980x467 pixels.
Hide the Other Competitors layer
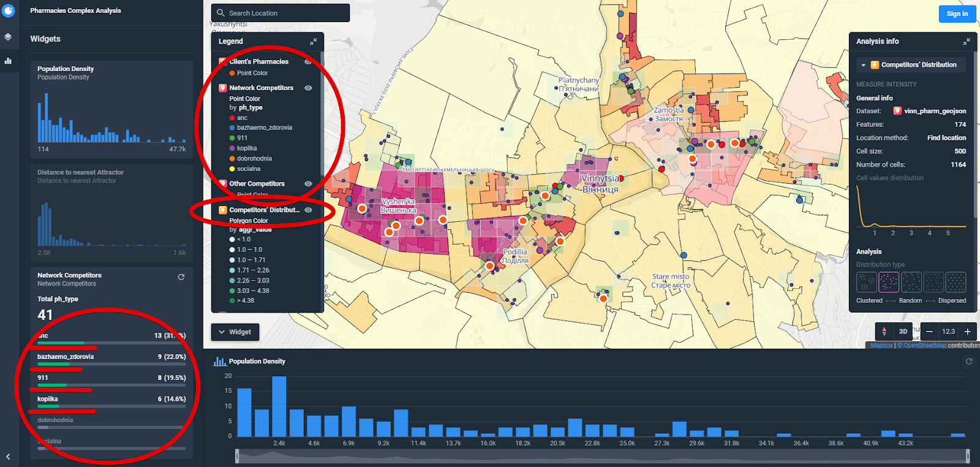(x=308, y=184)
